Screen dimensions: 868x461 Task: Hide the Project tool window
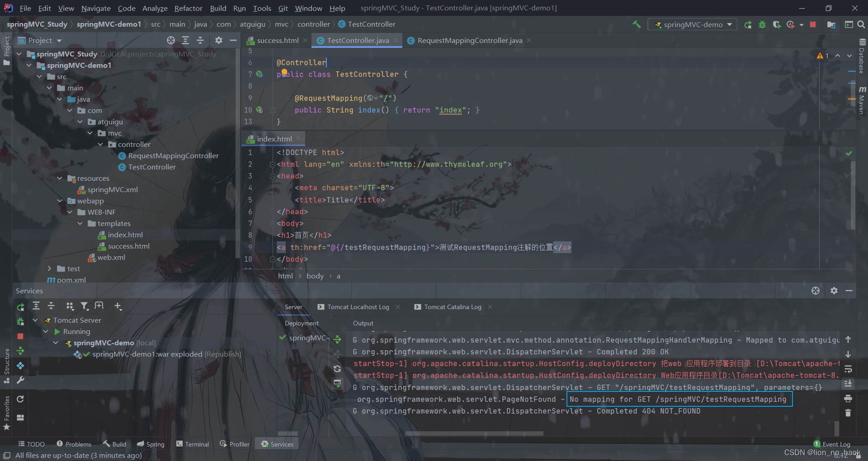(x=233, y=40)
